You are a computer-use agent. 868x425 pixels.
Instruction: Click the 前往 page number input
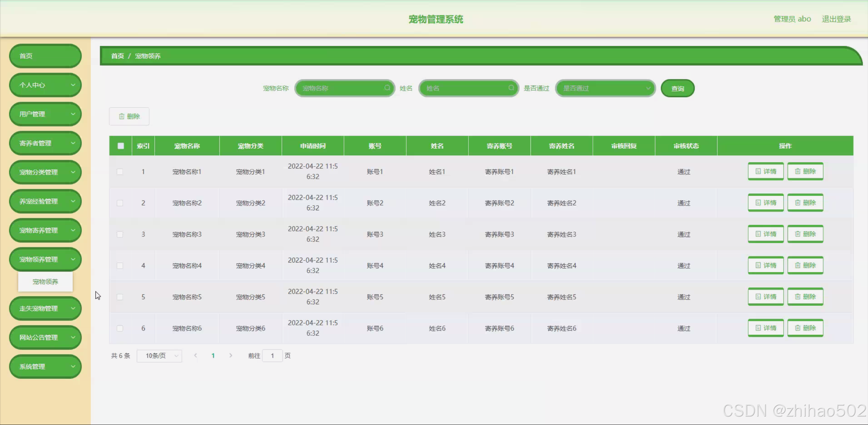coord(272,356)
